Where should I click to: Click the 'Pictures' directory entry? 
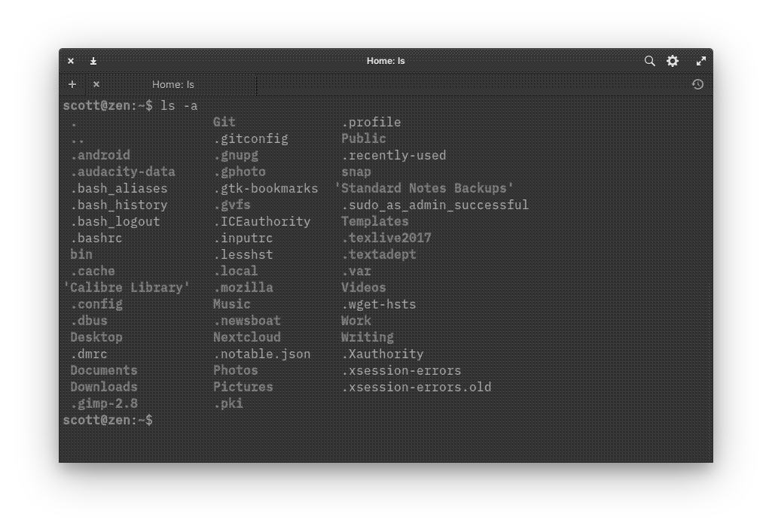pyautogui.click(x=243, y=387)
